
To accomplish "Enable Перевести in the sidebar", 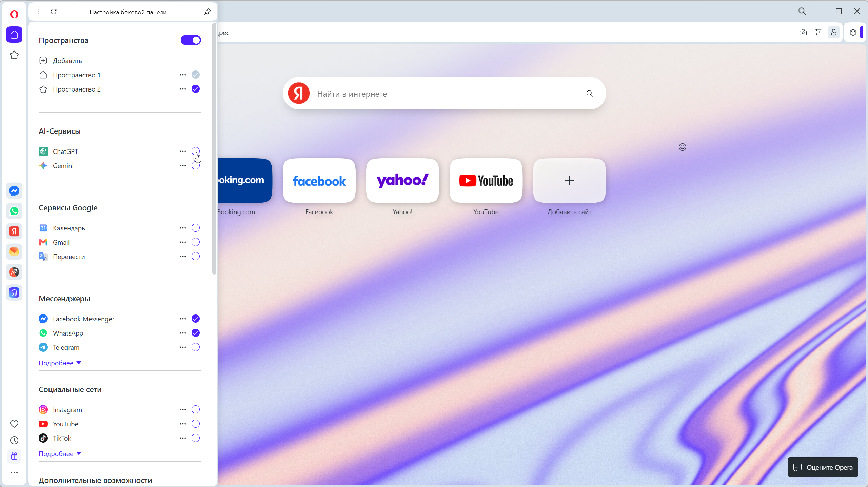I will 196,256.
